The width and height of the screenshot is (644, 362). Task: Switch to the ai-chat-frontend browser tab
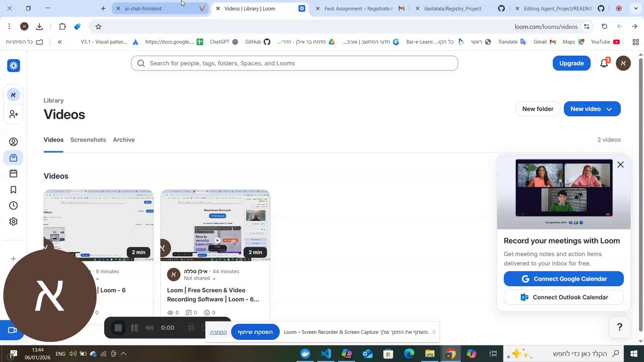[x=161, y=9]
